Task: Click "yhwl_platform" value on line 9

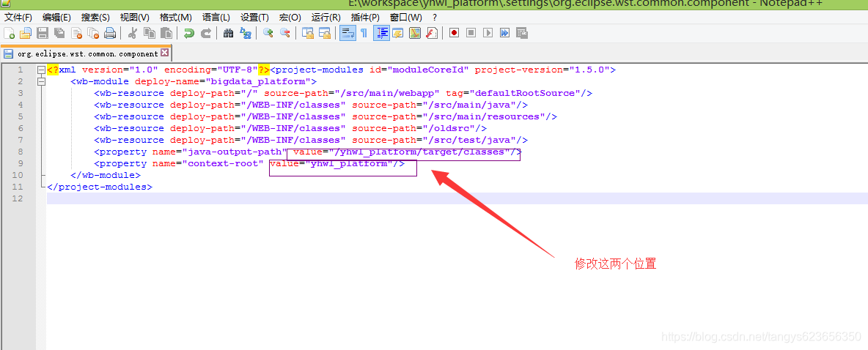Action: tap(348, 164)
